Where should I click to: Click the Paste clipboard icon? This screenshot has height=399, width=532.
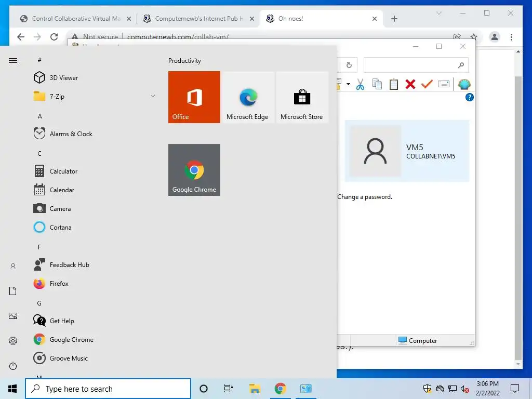tap(394, 84)
